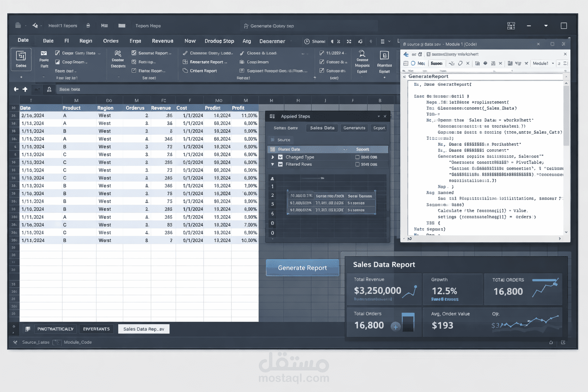The width and height of the screenshot is (588, 392).
Task: Click the step icon next to Filtered Rows
Action: point(281,164)
